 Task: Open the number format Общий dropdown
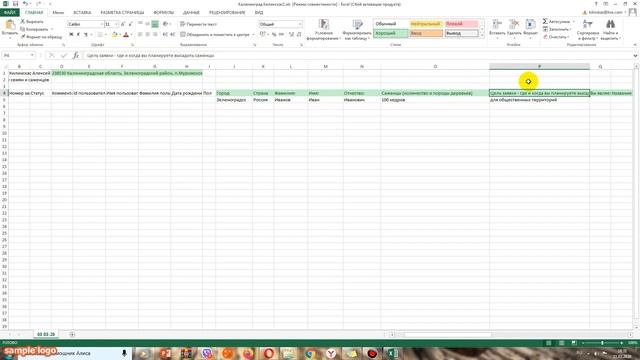click(x=300, y=24)
